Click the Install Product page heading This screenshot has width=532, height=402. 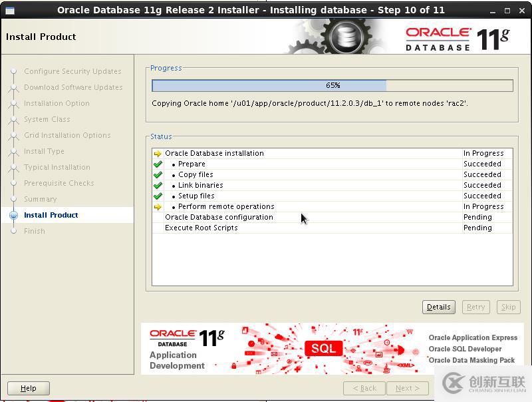(x=41, y=37)
